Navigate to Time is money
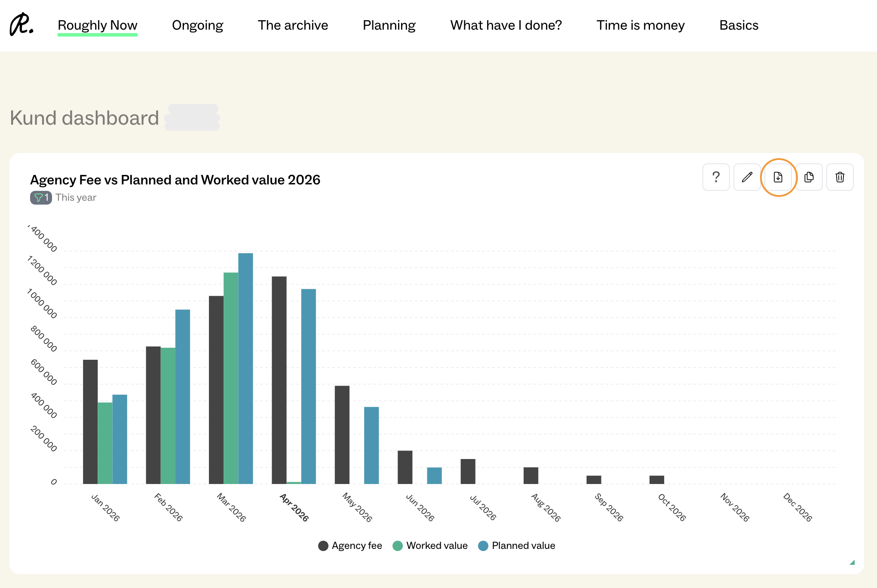This screenshot has height=588, width=877. click(x=640, y=25)
